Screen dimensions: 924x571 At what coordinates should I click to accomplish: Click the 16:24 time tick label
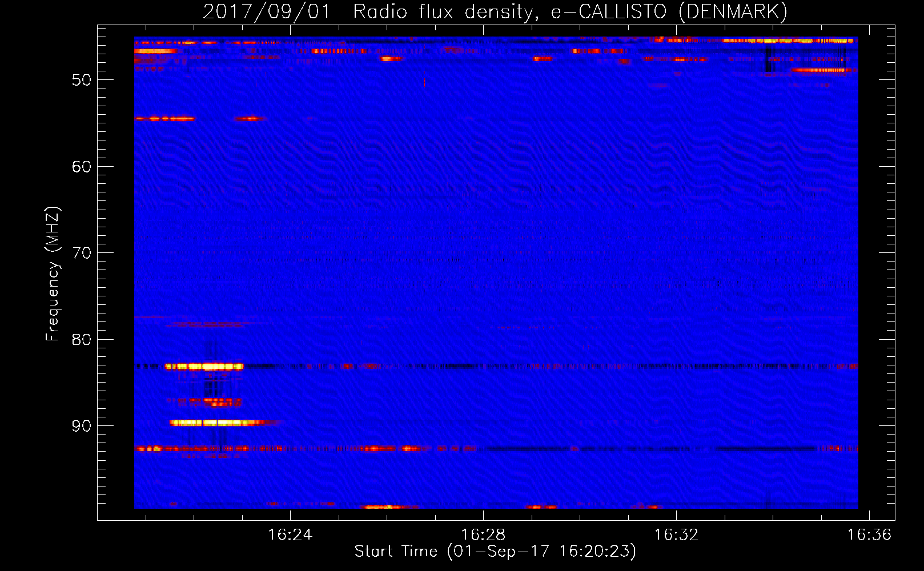pos(290,534)
